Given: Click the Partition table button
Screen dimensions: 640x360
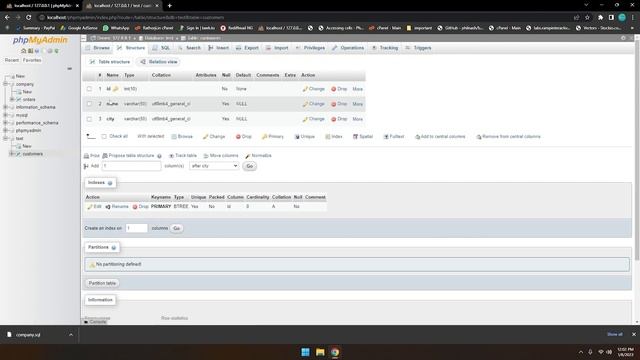Looking at the screenshot, I should pyautogui.click(x=102, y=283).
